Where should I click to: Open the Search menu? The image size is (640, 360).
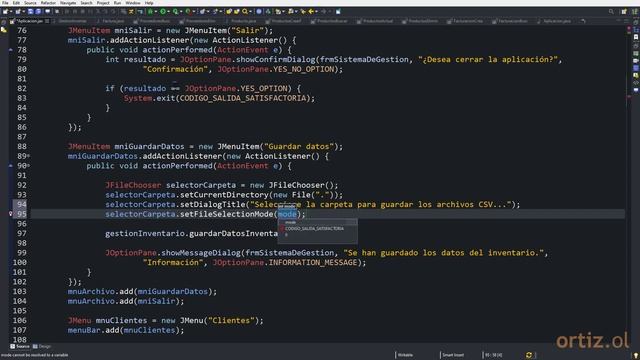click(x=86, y=3)
